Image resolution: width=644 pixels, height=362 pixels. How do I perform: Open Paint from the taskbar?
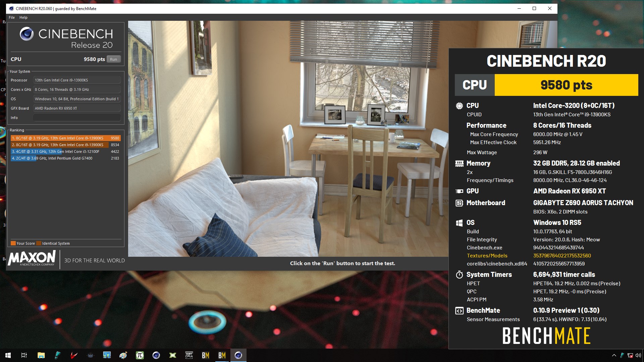(x=123, y=355)
